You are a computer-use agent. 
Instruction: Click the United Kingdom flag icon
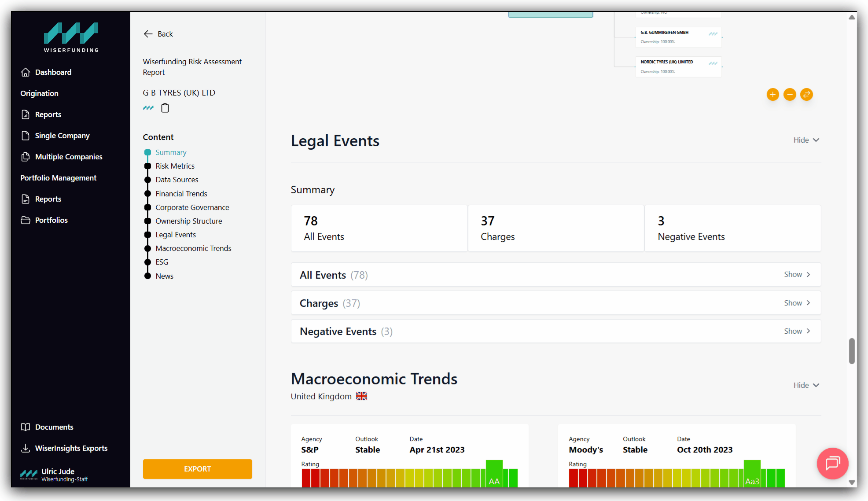pos(361,396)
